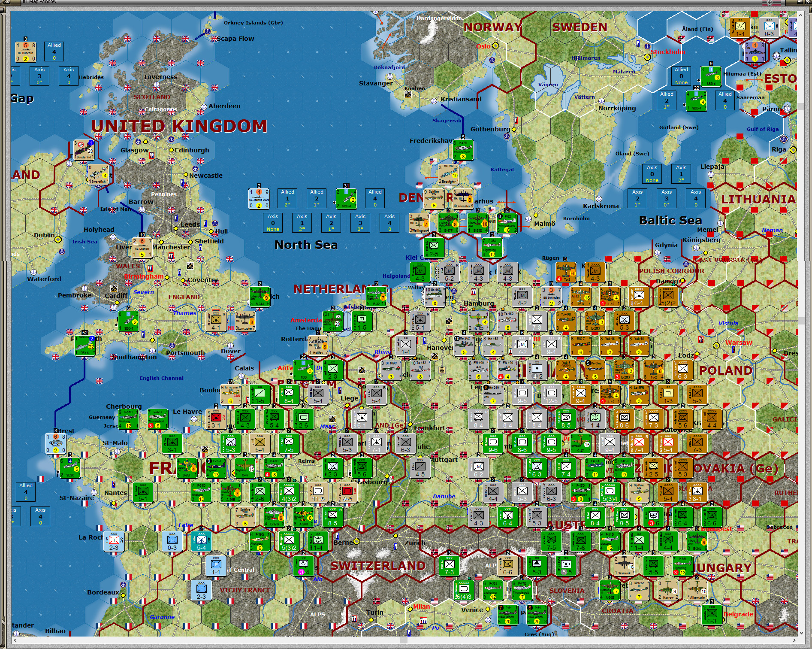Screen dimensions: 812x649
Task: Select the Bf 109C fighter counter
Action: [390, 370]
